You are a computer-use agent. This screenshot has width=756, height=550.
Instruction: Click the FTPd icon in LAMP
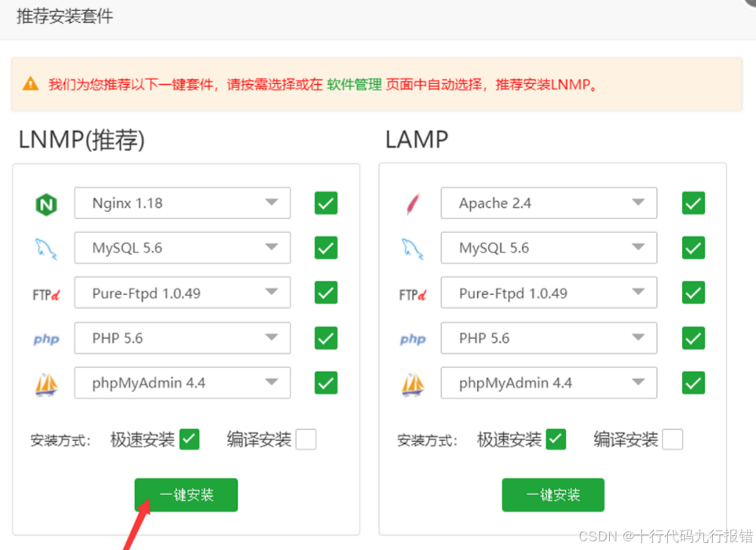click(413, 294)
